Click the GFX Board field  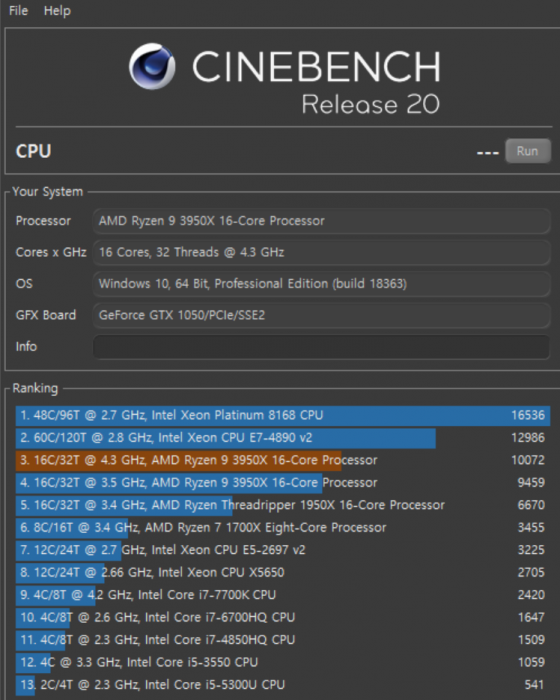click(x=321, y=315)
